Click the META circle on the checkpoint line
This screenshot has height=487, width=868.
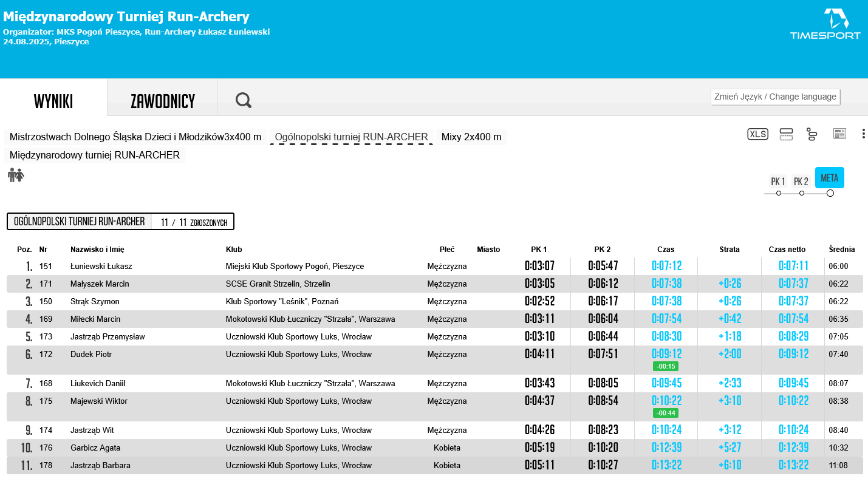(x=830, y=193)
